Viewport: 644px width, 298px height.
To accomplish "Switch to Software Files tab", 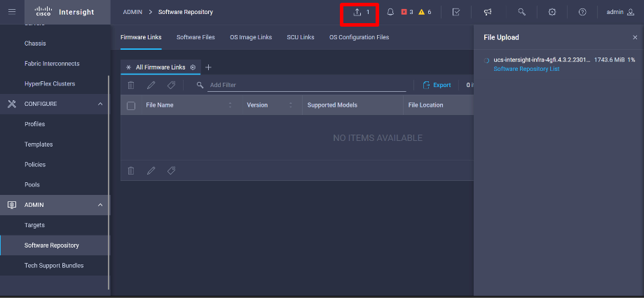I will pos(196,37).
